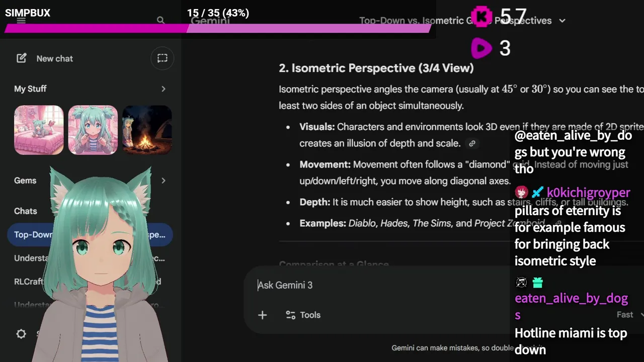The height and width of the screenshot is (362, 644).
Task: Click the search chats magnifier icon
Action: 160,20
